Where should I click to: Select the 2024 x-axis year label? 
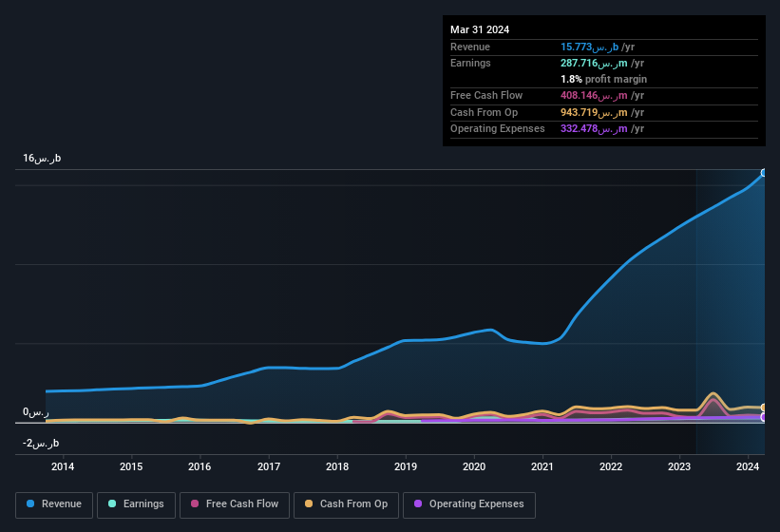(x=748, y=466)
